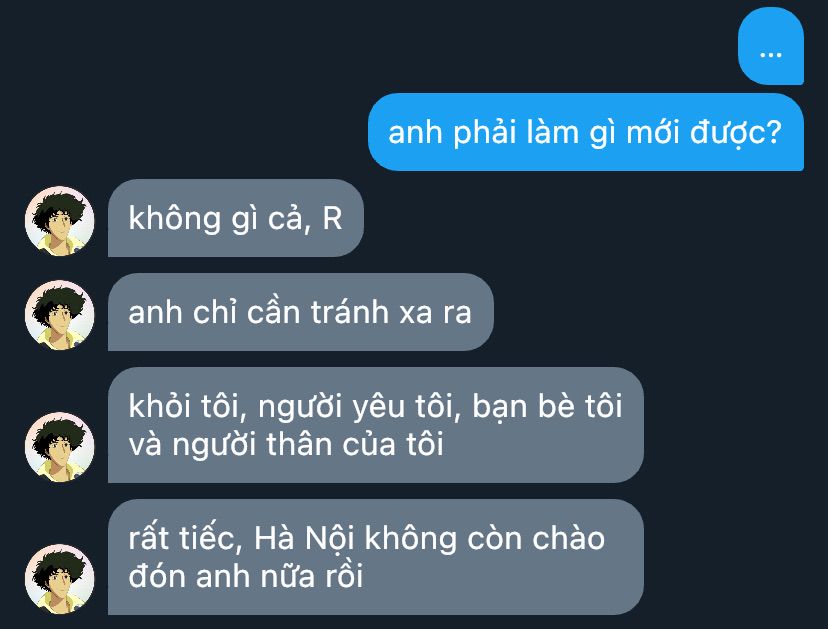Click the message bubble "anh chỉ cần tránh xa ra"
The height and width of the screenshot is (629, 828).
click(300, 312)
